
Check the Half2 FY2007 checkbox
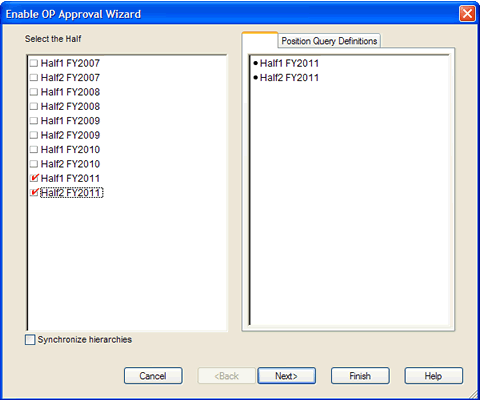pyautogui.click(x=34, y=77)
